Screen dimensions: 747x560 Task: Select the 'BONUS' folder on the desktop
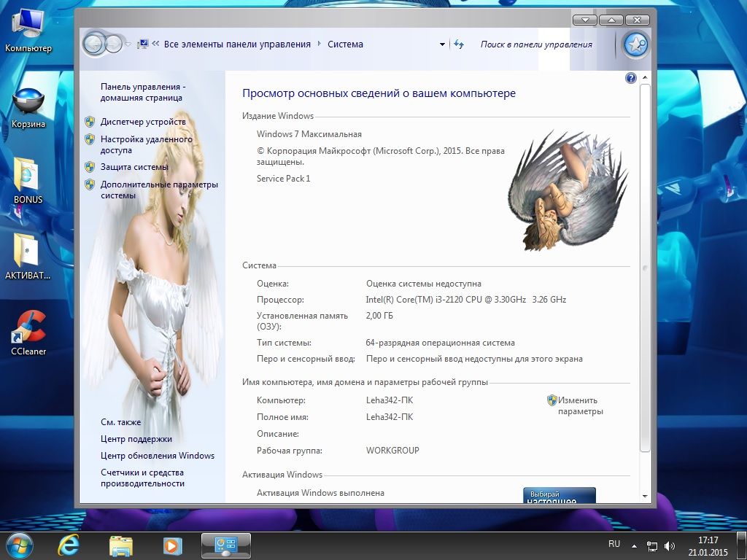tap(28, 181)
